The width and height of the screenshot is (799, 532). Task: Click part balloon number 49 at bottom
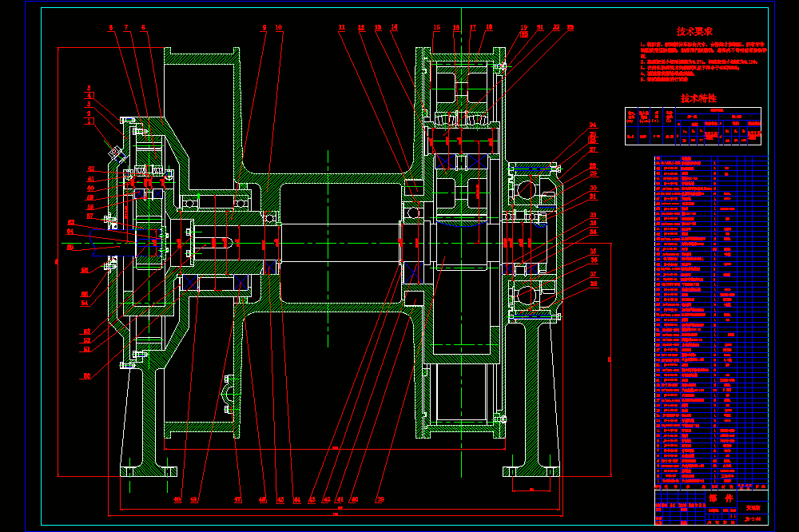(177, 500)
